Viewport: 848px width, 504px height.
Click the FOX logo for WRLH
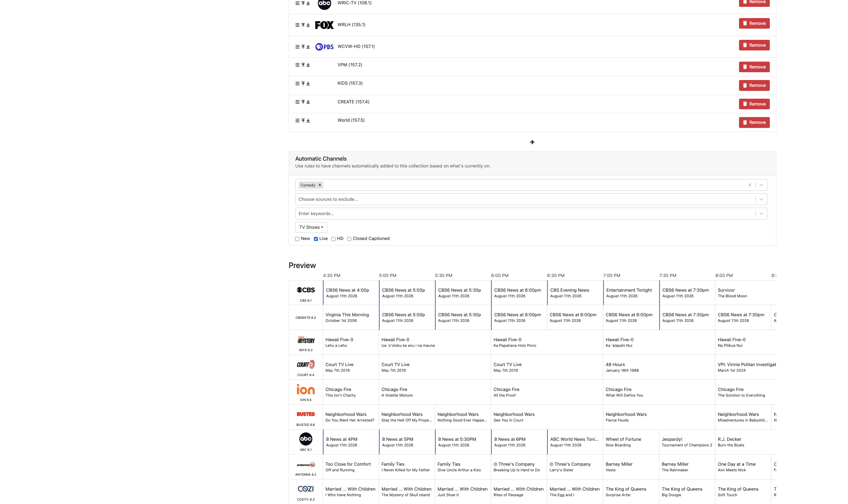click(x=324, y=25)
